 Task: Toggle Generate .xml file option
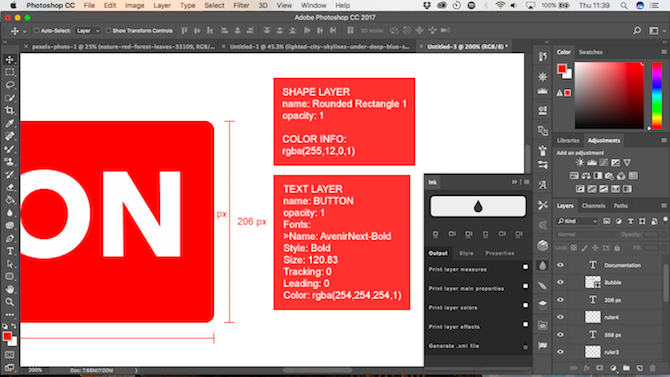(526, 347)
